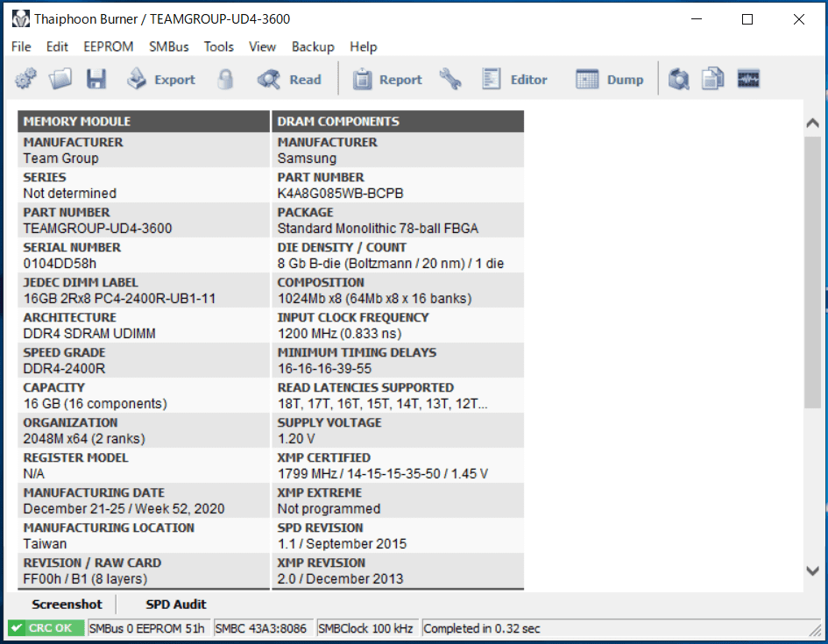
Task: Click the vertical scrollbar thumb
Action: [x=813, y=272]
